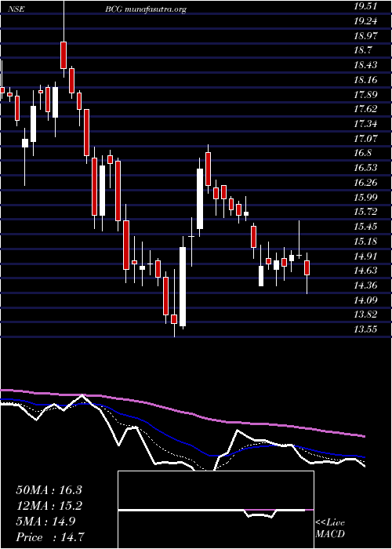Click the 17.07 price axis label

point(366,138)
